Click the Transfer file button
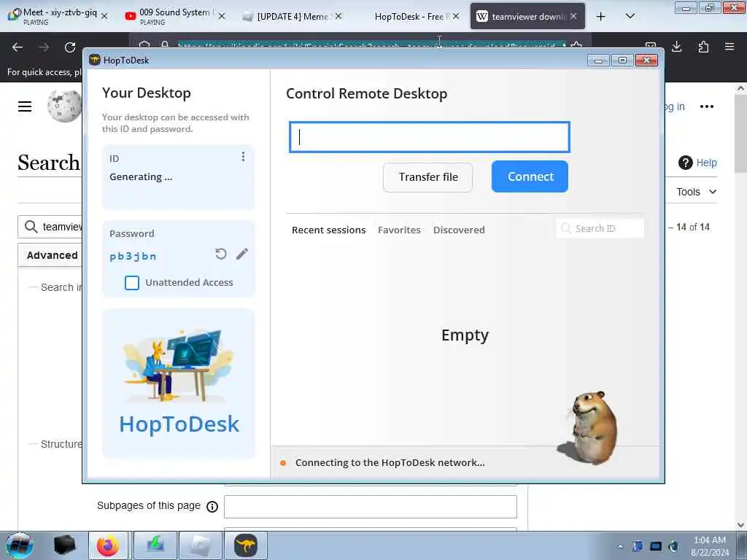747x560 pixels. (427, 177)
